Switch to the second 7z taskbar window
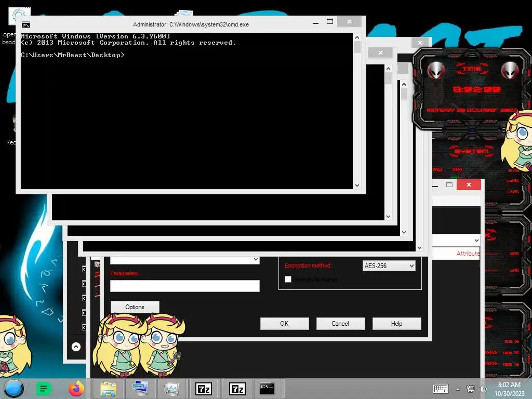This screenshot has height=399, width=532. point(237,389)
